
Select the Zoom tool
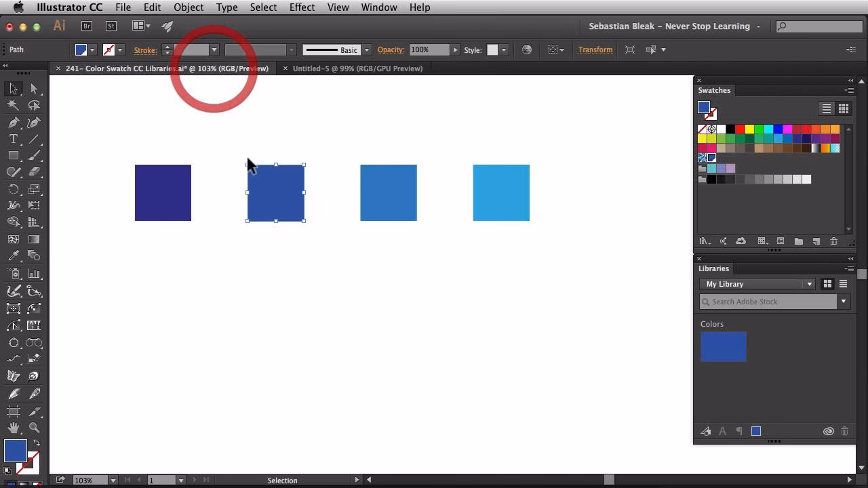34,428
